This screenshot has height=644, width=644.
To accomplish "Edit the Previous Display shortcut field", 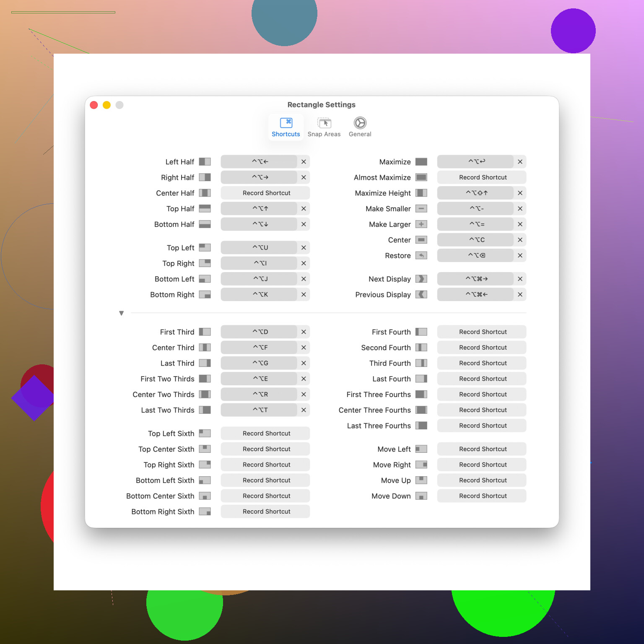I will 475,294.
